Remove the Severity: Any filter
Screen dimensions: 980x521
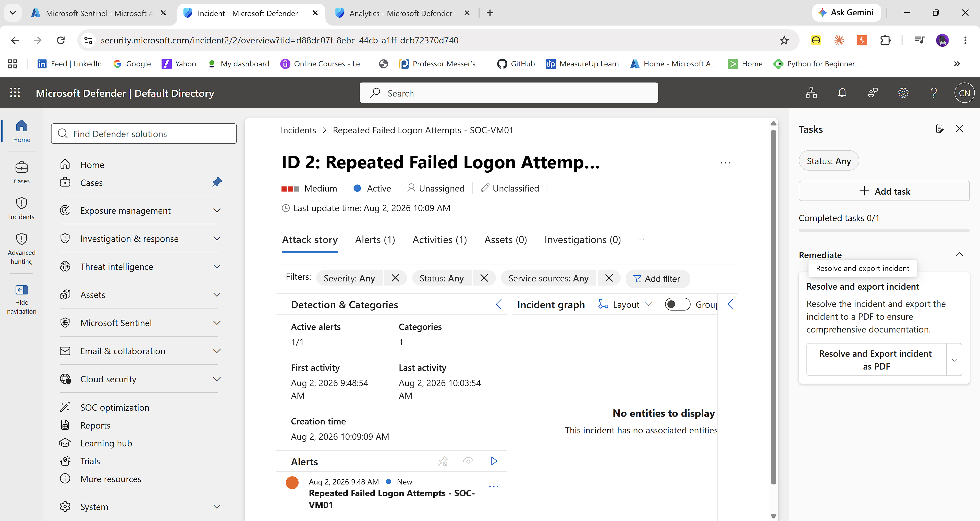point(395,278)
